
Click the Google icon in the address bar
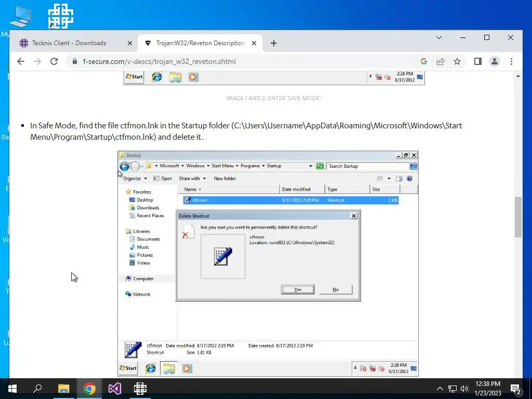(424, 61)
